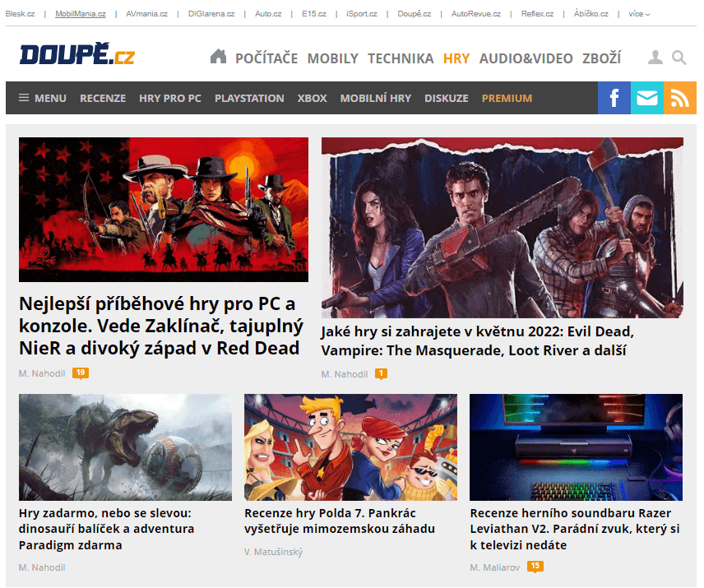
Task: Open comments badge showing 1
Action: click(x=381, y=373)
